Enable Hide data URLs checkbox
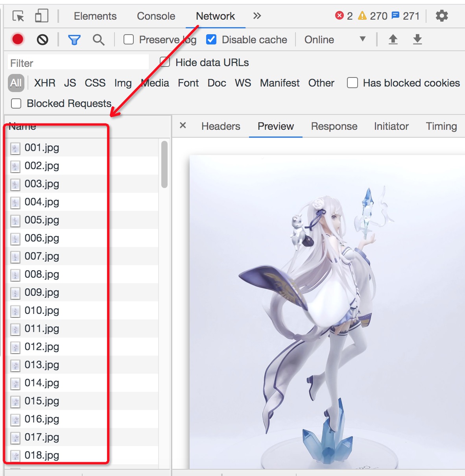 coord(165,62)
